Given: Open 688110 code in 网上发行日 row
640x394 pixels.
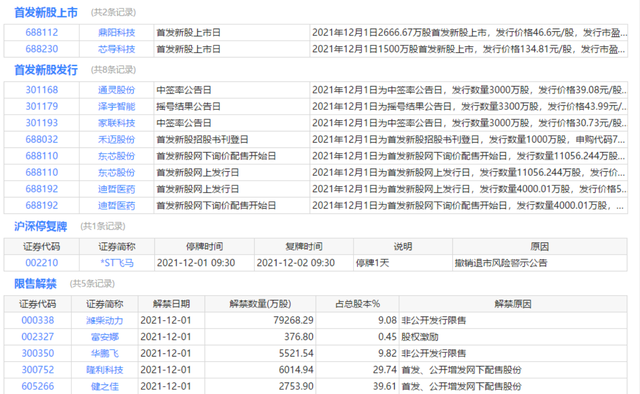Looking at the screenshot, I should pyautogui.click(x=42, y=173).
